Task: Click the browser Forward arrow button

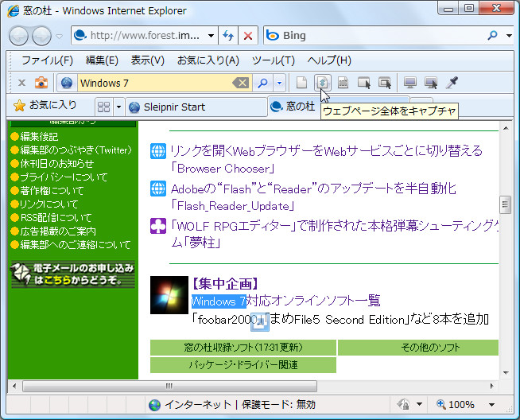Action: tap(41, 36)
